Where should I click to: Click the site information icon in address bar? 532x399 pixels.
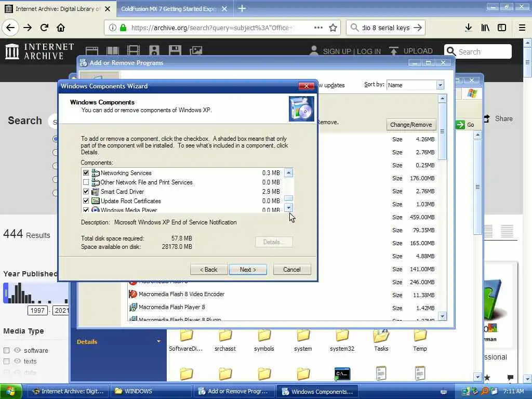click(x=112, y=28)
